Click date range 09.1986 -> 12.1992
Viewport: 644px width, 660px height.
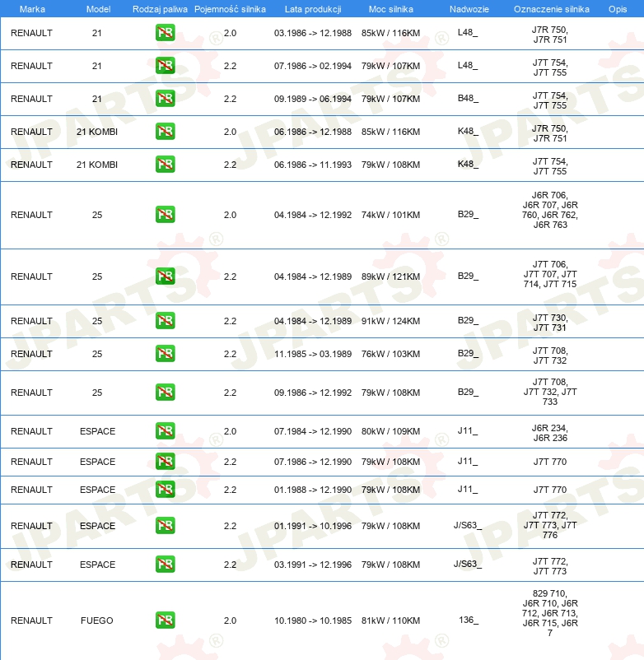[312, 393]
